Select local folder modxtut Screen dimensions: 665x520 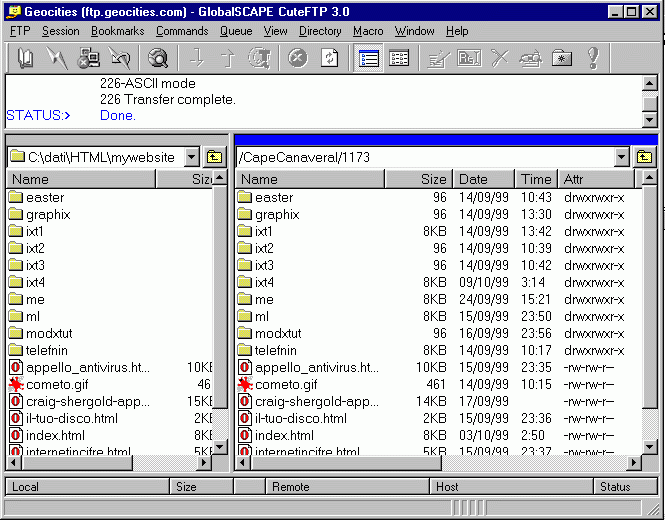tap(49, 333)
